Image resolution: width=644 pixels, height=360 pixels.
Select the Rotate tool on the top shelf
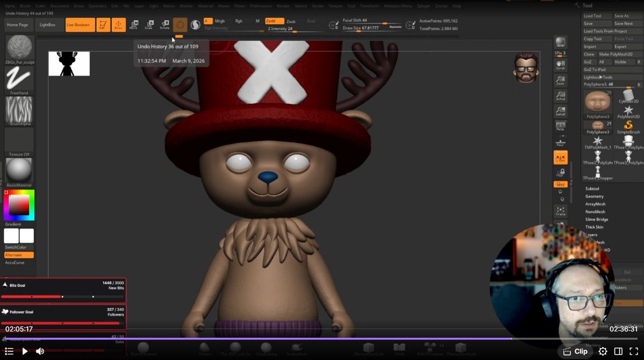(164, 24)
